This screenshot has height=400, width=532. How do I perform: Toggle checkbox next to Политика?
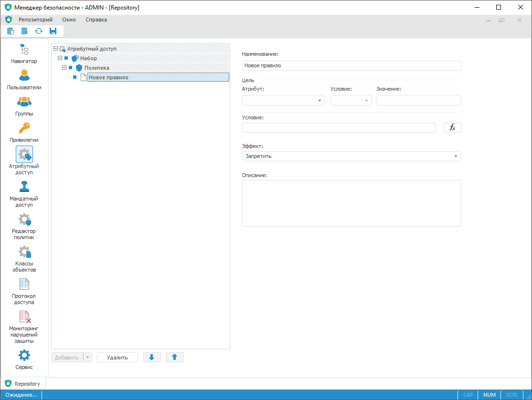click(71, 68)
